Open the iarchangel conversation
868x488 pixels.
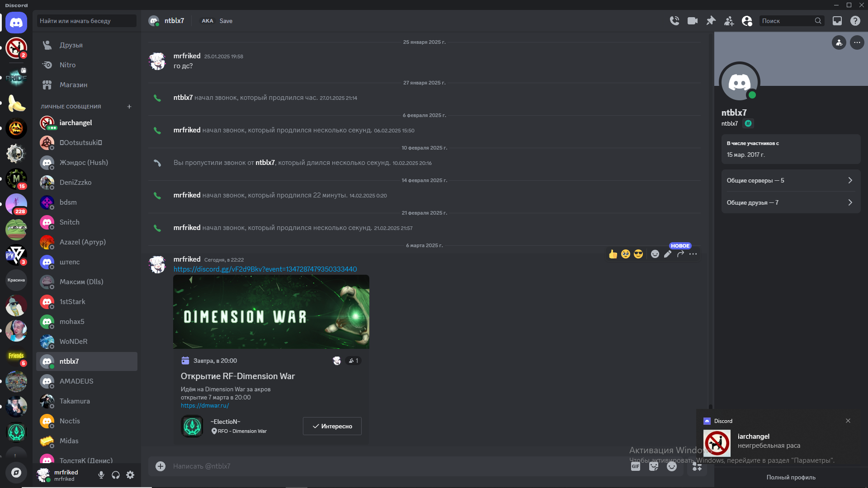coord(87,123)
